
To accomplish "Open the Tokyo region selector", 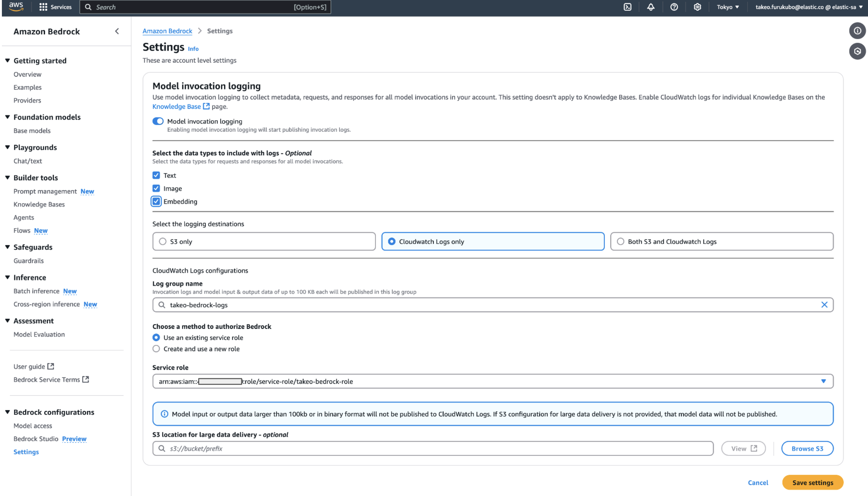I will [x=727, y=7].
